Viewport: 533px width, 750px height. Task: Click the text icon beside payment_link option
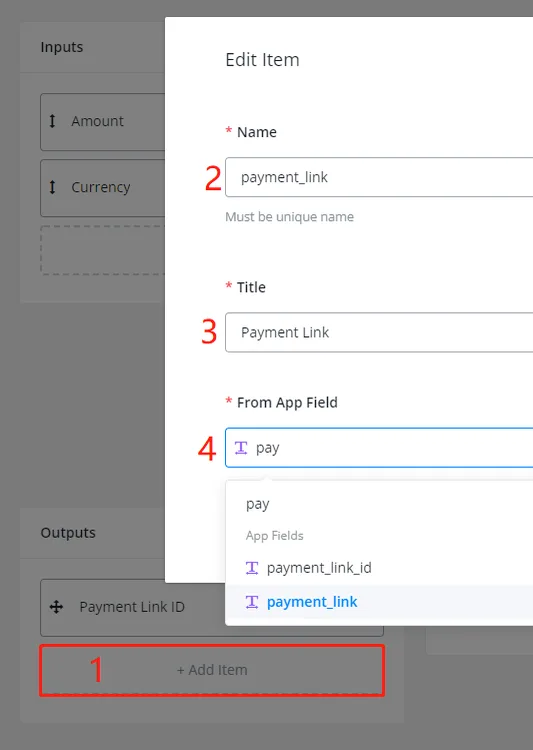252,602
